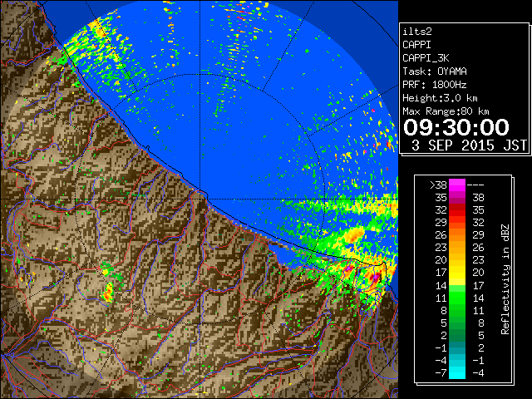
Task: Click the magenta echo core on the southeast coast
Action: [x=376, y=278]
